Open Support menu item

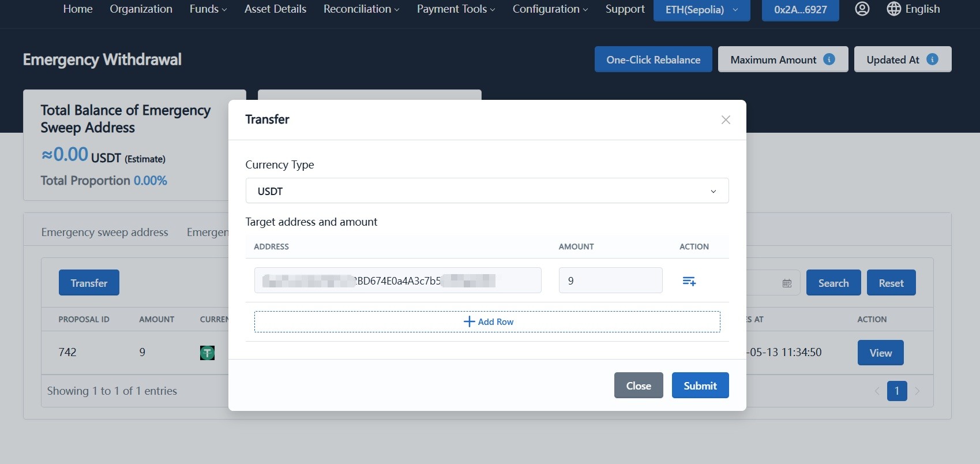pos(625,9)
